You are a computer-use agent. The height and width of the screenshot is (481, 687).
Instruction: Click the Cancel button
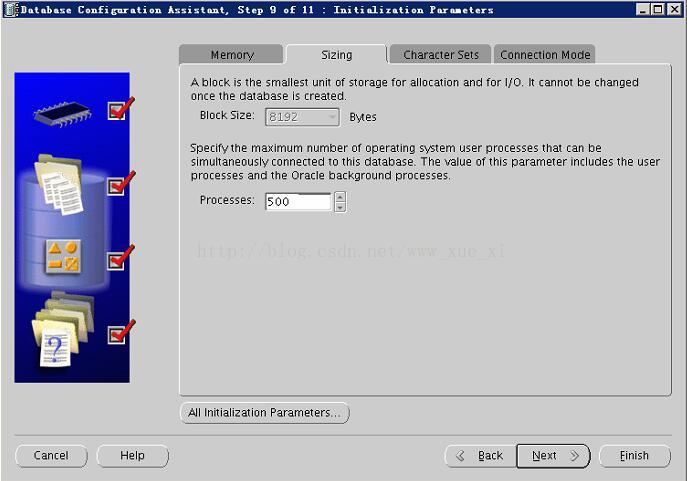[51, 456]
